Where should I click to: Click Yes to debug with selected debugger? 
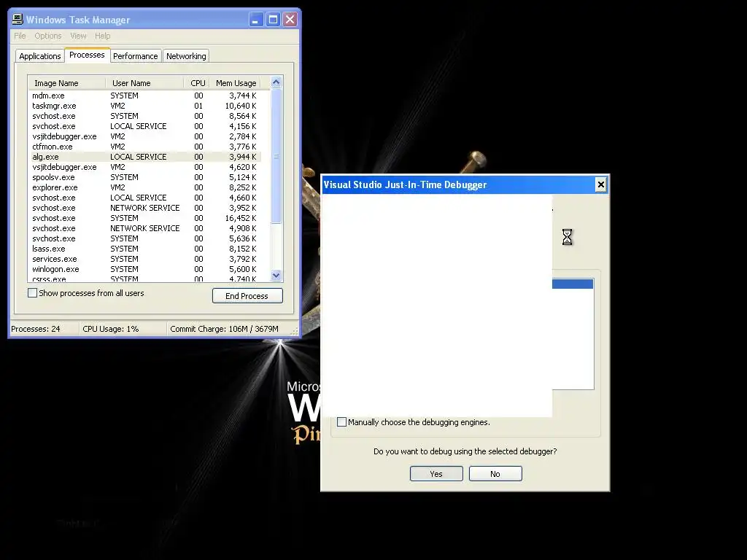tap(436, 474)
